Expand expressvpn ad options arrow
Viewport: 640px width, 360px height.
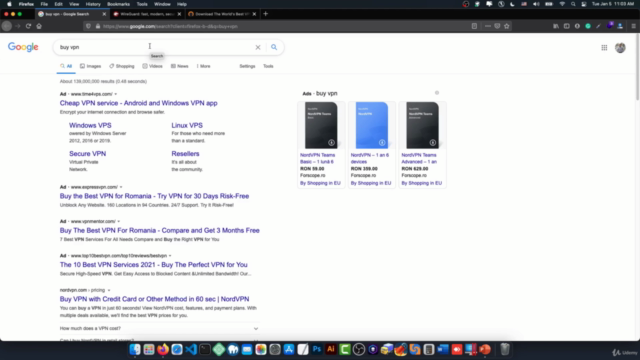(x=121, y=187)
